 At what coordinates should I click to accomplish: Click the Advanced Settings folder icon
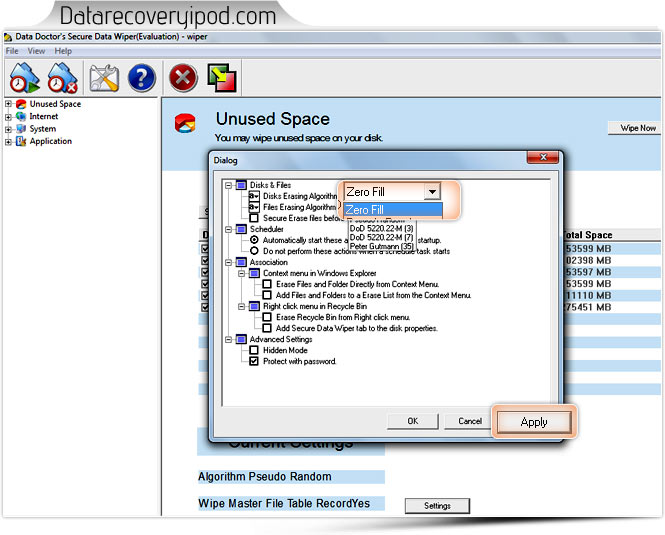(241, 339)
